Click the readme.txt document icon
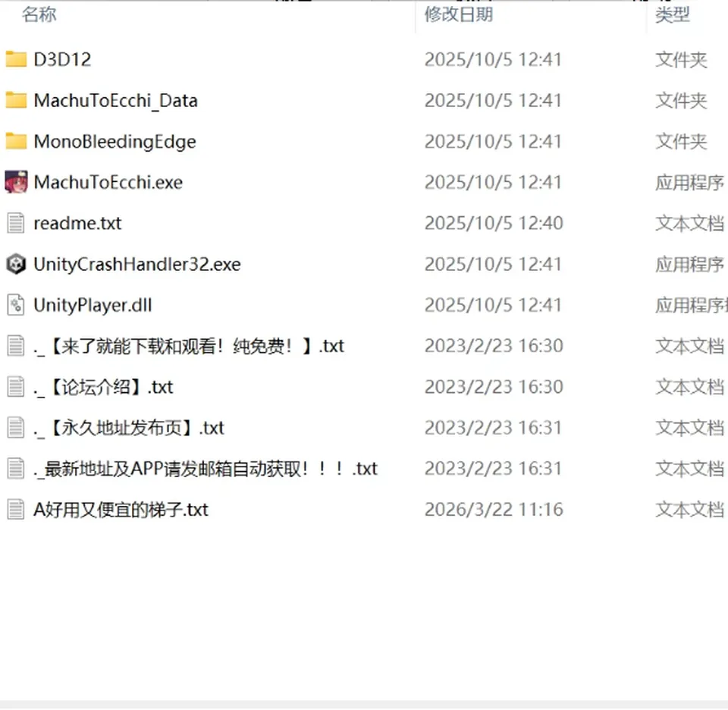The width and height of the screenshot is (728, 710). (x=16, y=223)
